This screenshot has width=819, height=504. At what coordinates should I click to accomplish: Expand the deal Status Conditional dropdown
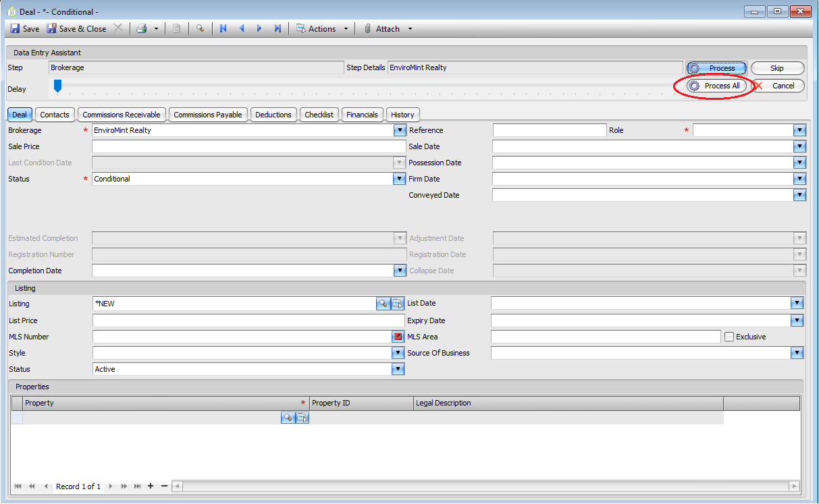click(399, 179)
